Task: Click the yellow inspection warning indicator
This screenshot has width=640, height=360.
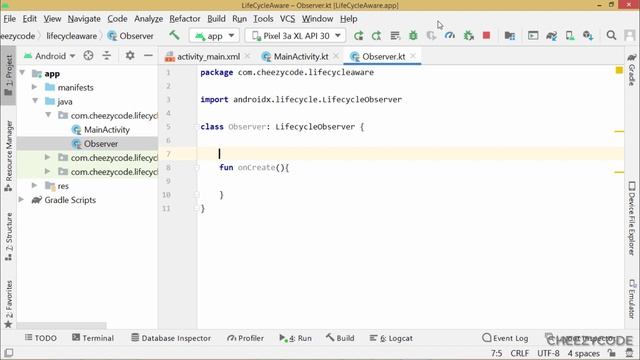Action: pyautogui.click(x=619, y=70)
